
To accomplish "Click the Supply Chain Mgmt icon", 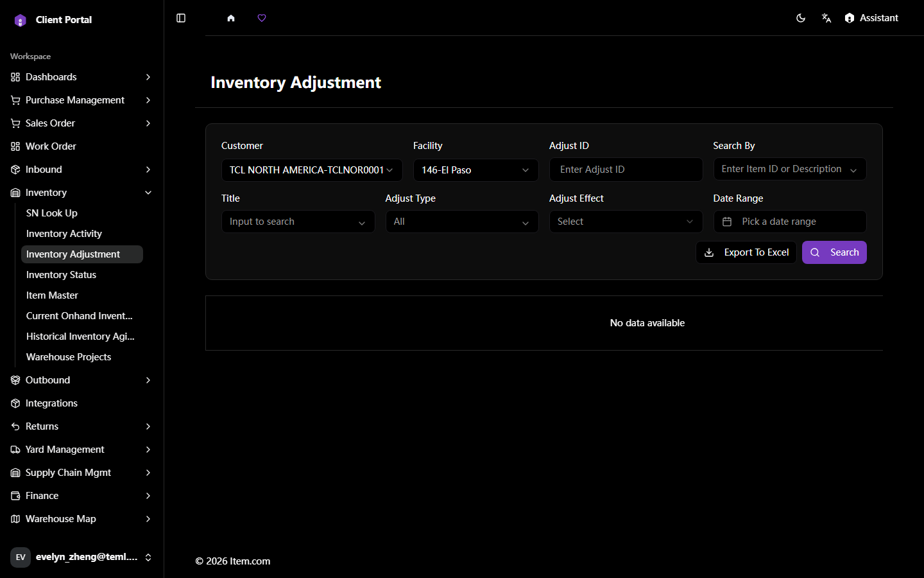I will pos(15,473).
